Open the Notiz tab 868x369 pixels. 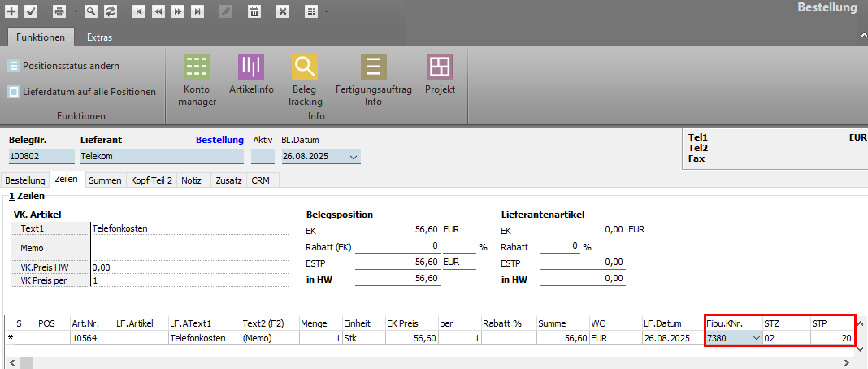(x=193, y=180)
